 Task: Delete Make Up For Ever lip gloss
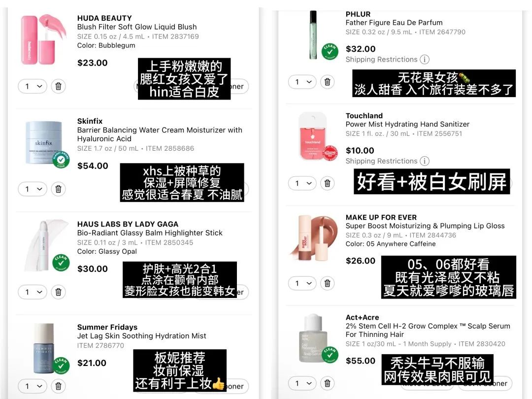(328, 283)
